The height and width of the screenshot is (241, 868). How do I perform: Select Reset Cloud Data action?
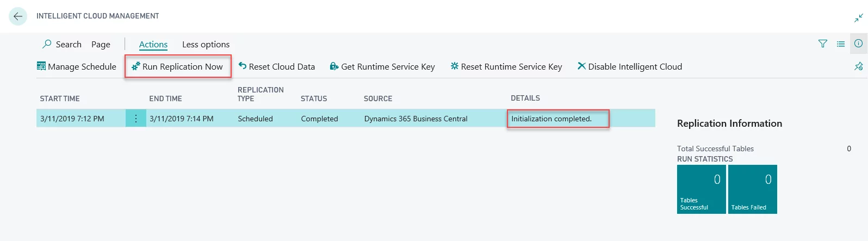point(276,66)
